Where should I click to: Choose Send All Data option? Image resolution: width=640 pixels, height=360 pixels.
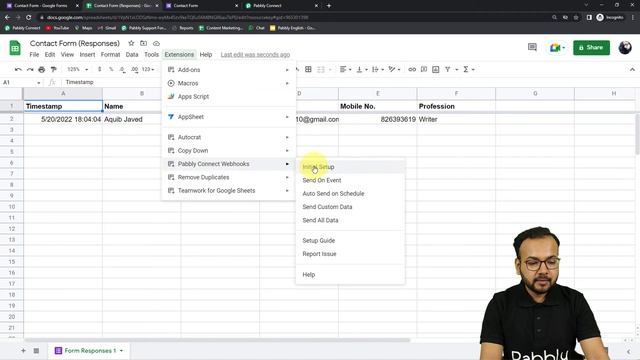tap(350, 220)
